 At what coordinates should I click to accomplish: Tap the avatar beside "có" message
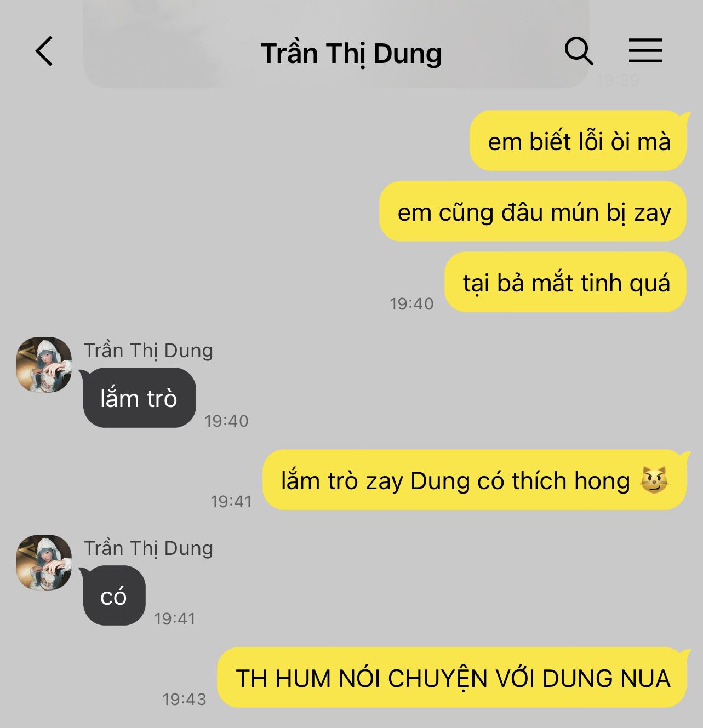[44, 563]
